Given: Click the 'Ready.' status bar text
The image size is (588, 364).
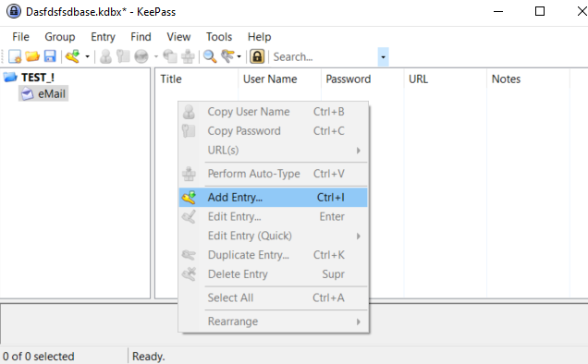Looking at the screenshot, I should (149, 356).
